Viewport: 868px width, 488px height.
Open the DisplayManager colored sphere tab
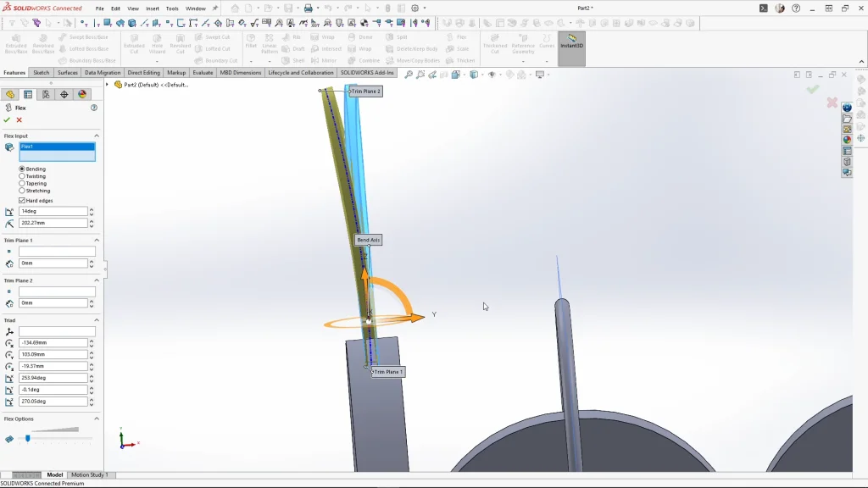click(81, 95)
